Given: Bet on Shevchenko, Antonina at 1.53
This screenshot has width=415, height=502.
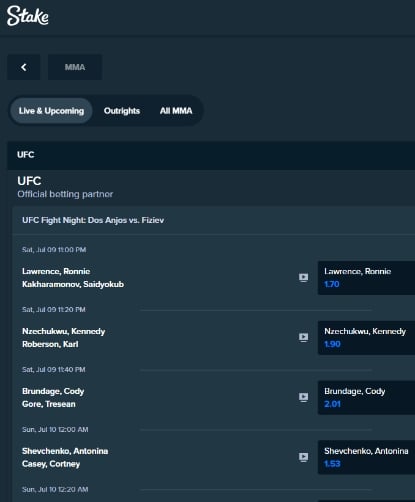Looking at the screenshot, I should (x=366, y=457).
